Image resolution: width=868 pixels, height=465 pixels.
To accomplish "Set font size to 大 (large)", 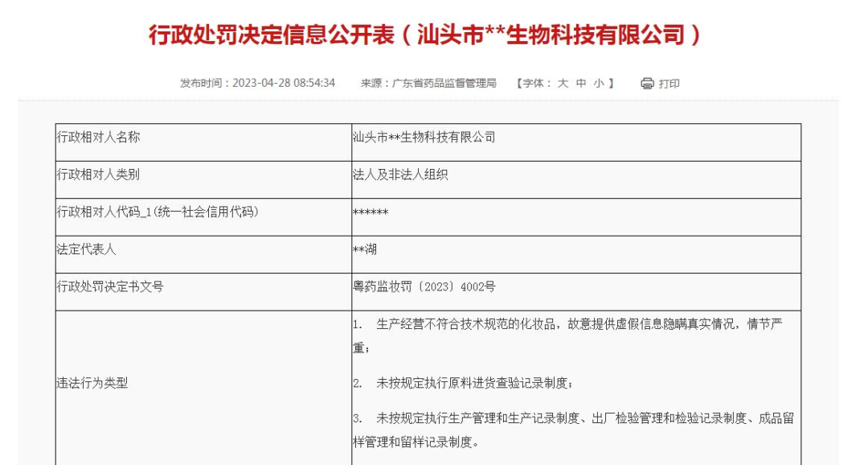I will pos(563,83).
